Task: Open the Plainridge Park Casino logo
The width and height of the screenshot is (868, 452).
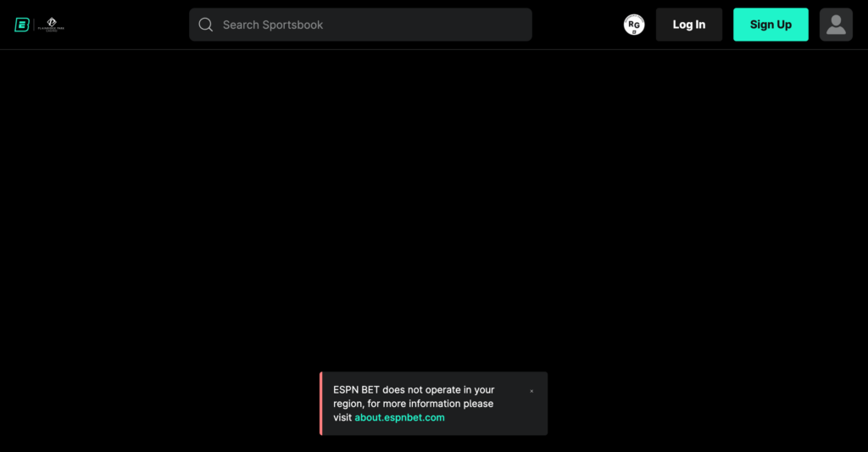Action: pos(51,25)
